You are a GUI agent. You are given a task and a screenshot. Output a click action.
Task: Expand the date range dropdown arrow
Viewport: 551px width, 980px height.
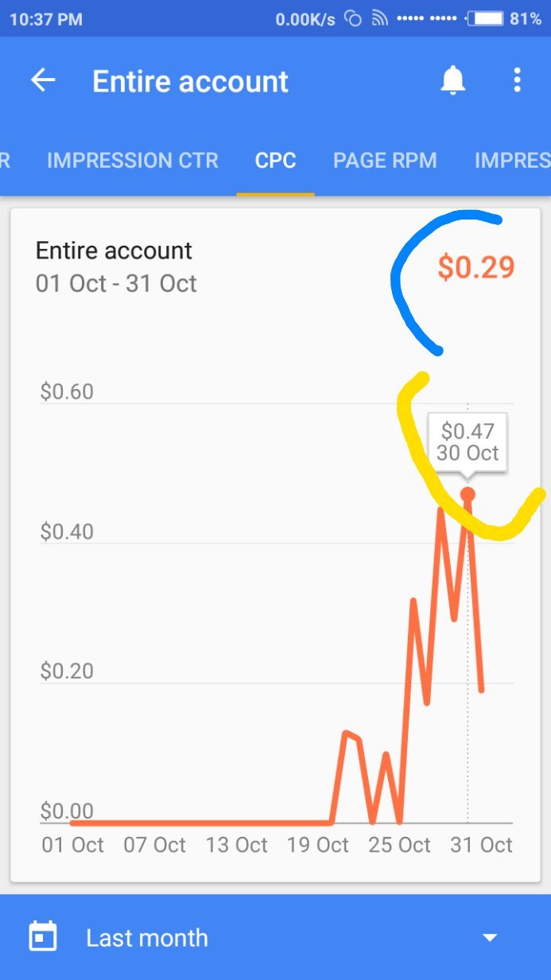pos(490,938)
